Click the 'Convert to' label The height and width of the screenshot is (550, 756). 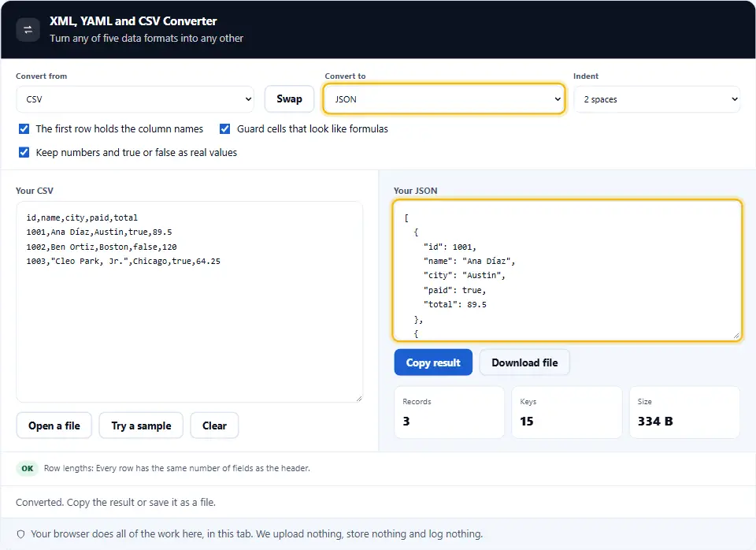coord(345,76)
